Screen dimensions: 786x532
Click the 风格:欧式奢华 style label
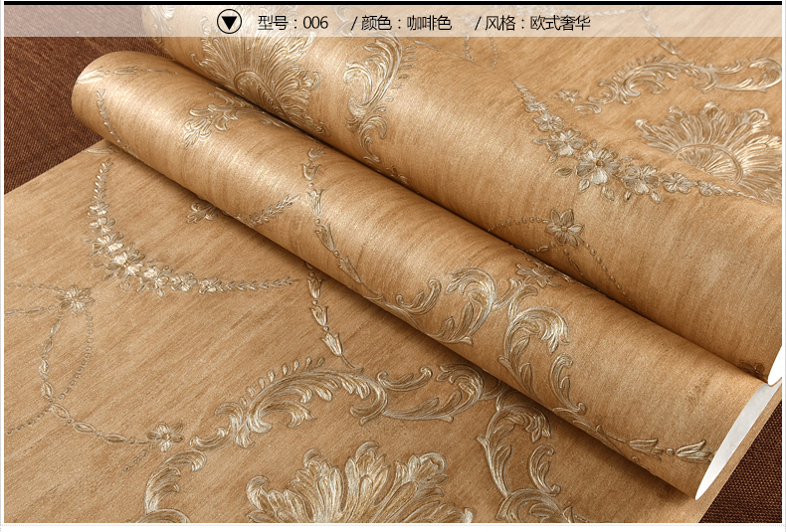click(532, 23)
